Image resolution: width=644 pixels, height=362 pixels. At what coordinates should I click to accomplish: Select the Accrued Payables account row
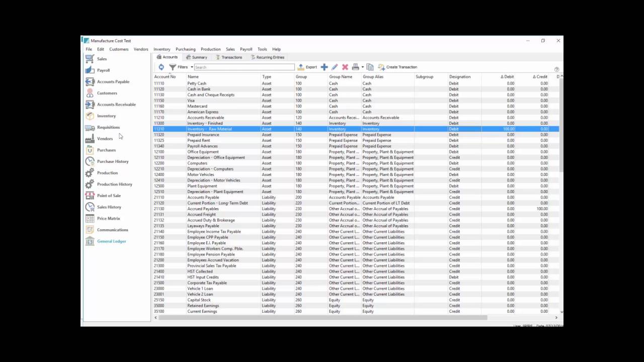coord(356,209)
